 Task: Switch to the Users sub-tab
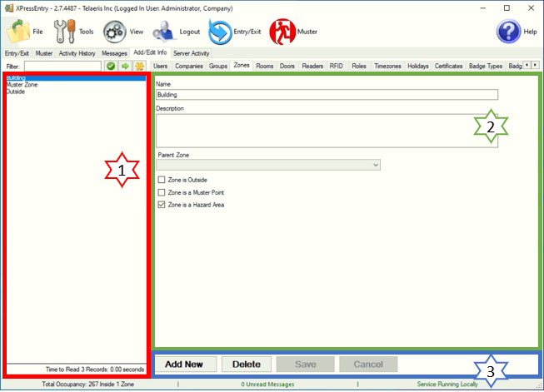(160, 66)
